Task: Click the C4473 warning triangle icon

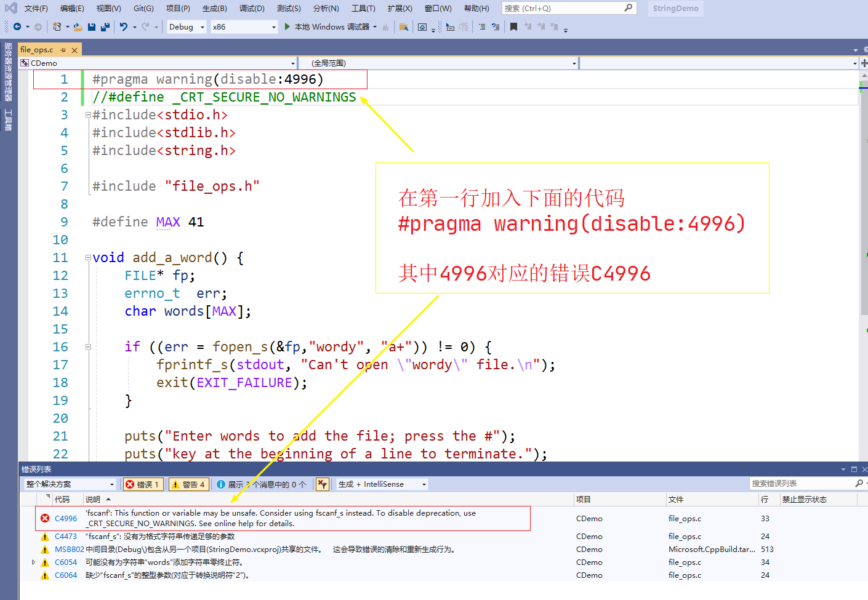Action: tap(45, 537)
